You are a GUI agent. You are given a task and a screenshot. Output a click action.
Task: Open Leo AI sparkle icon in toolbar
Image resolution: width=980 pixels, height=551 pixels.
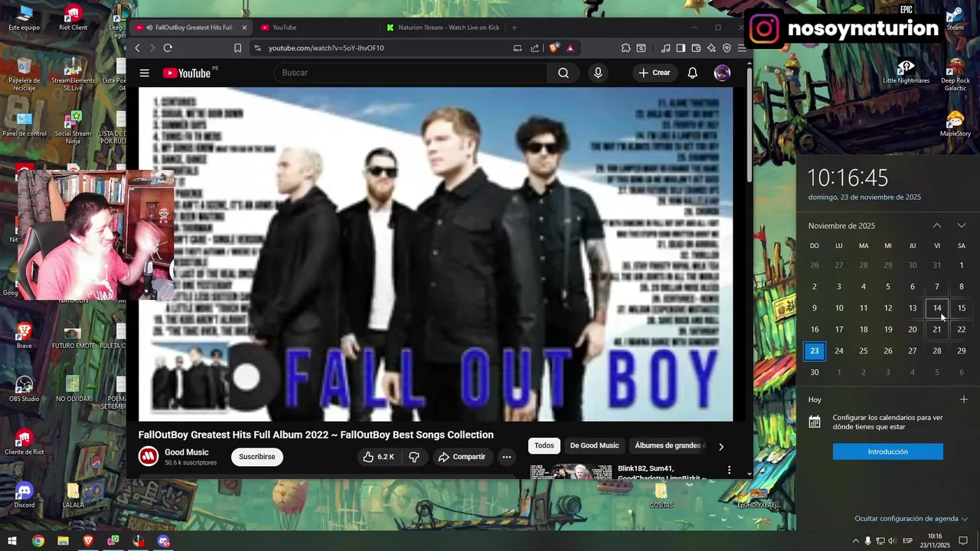711,48
